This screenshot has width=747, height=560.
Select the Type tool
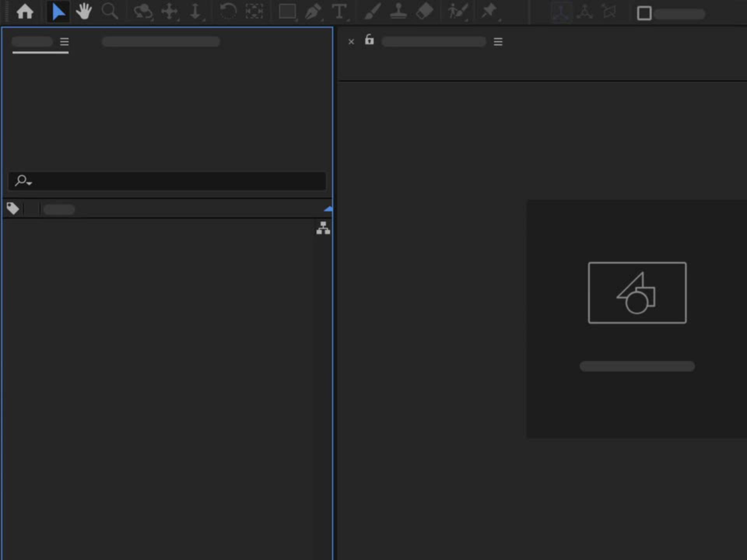tap(339, 12)
